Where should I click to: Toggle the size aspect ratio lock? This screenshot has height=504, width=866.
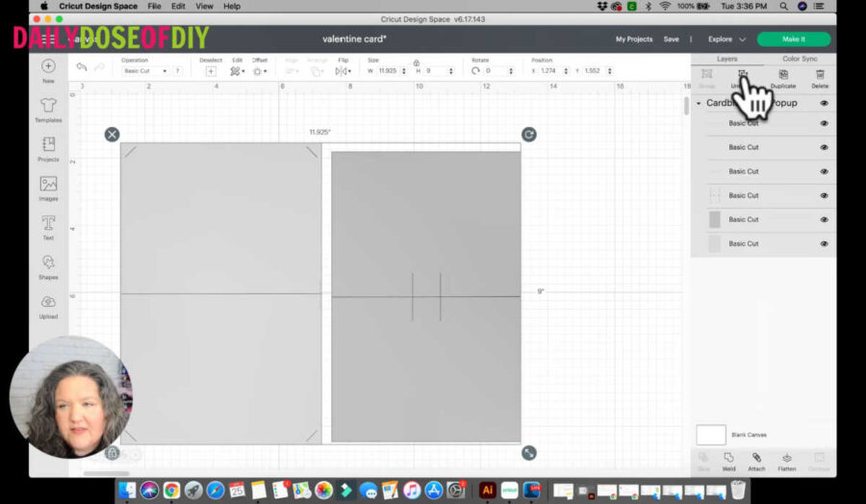tap(417, 63)
